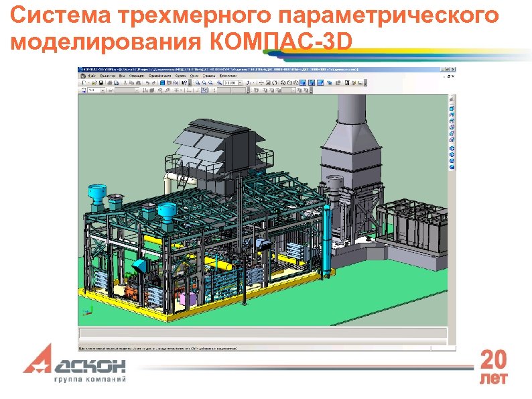The width and height of the screenshot is (532, 399).
Task: Open the Редактор menu
Action: tap(108, 76)
